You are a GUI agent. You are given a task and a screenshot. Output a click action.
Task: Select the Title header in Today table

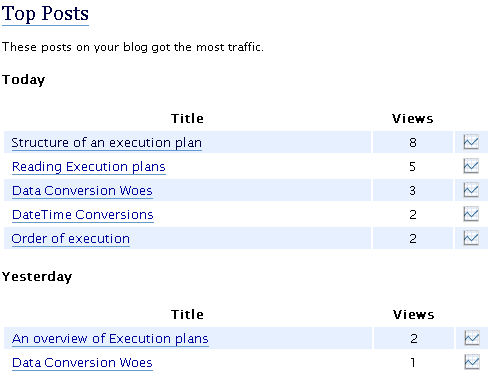(x=187, y=119)
